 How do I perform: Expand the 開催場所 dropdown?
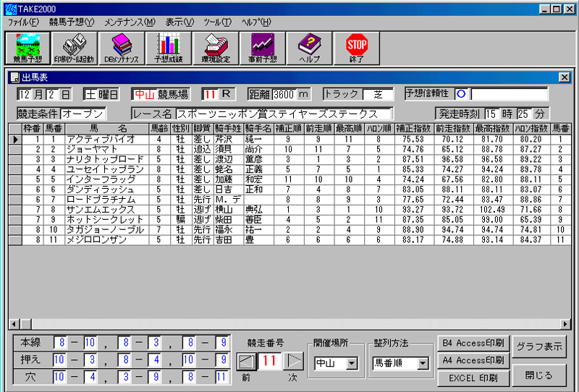(x=352, y=363)
